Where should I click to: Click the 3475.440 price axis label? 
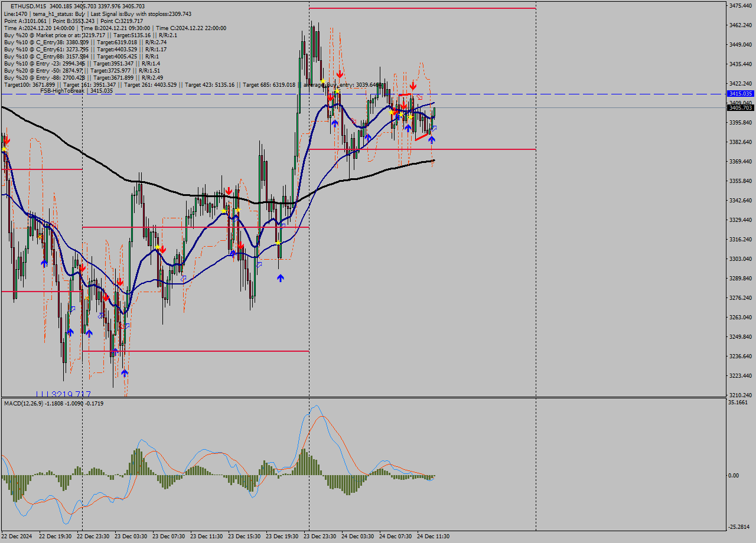coord(741,5)
